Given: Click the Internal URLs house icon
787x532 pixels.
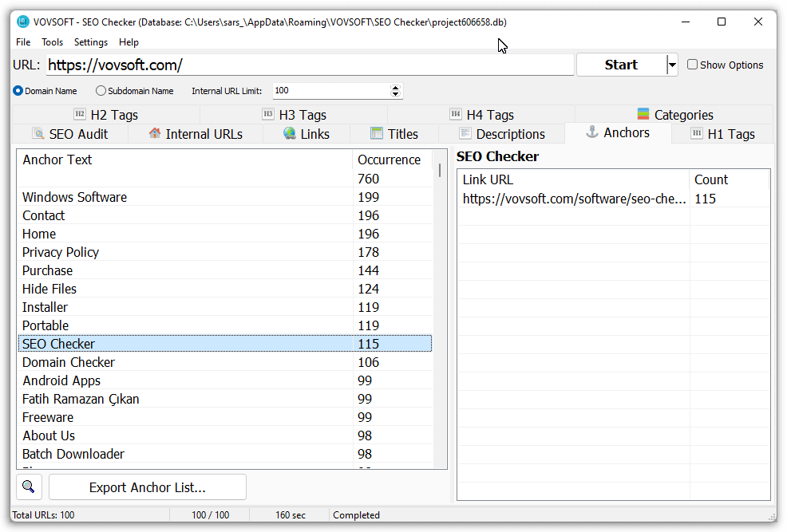Looking at the screenshot, I should pyautogui.click(x=155, y=133).
